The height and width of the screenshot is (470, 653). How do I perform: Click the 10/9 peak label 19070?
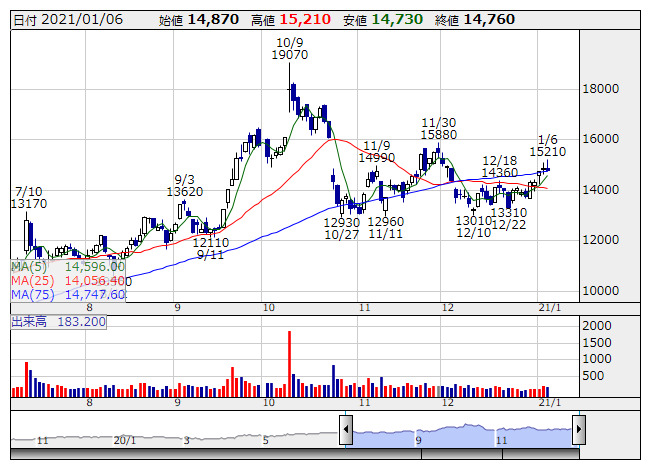pos(289,56)
